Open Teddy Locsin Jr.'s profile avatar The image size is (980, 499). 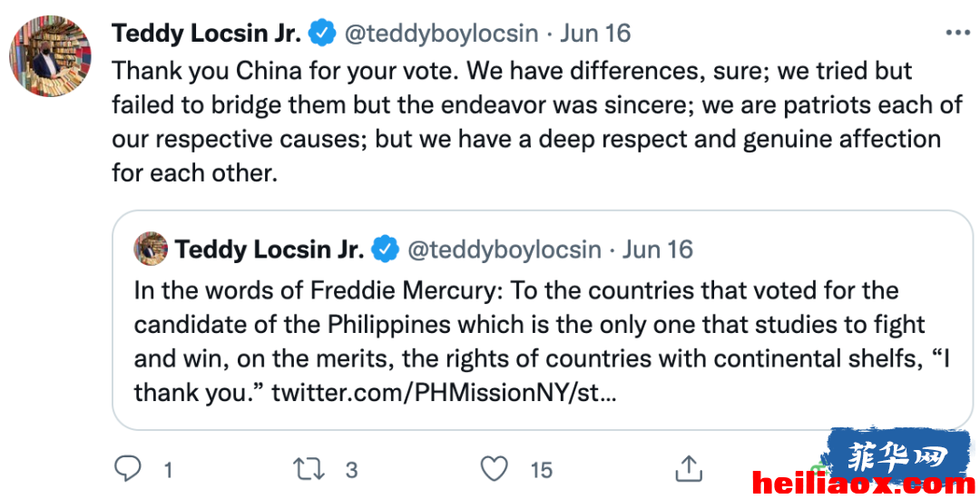click(50, 56)
